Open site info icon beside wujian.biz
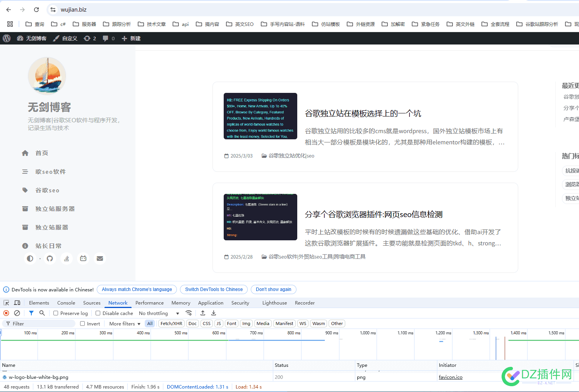 [53, 10]
